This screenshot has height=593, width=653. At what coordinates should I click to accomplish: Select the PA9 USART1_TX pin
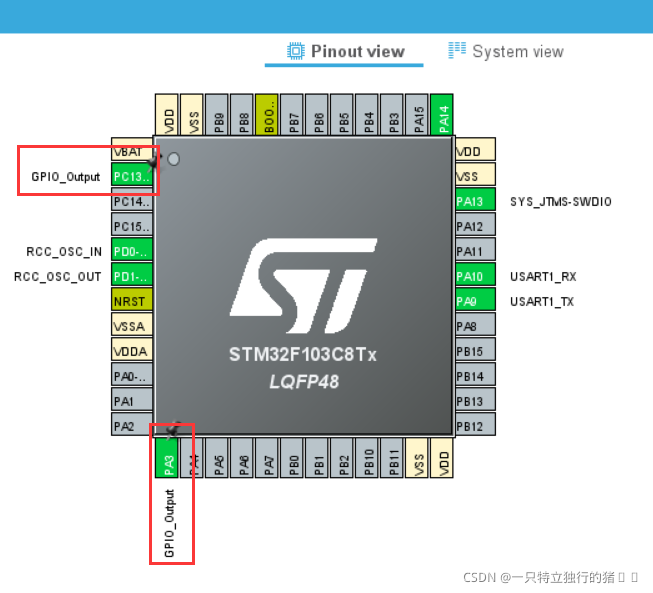click(x=475, y=301)
